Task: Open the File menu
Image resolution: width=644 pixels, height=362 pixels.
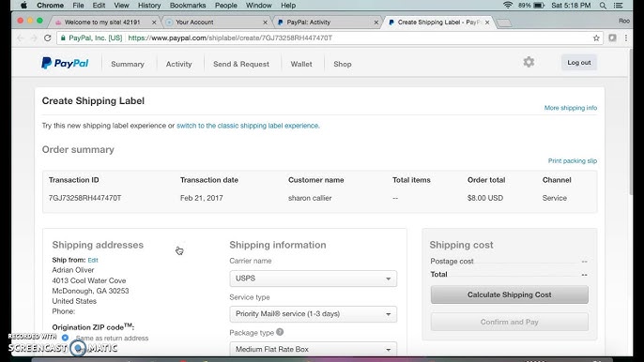Action: pyautogui.click(x=78, y=6)
